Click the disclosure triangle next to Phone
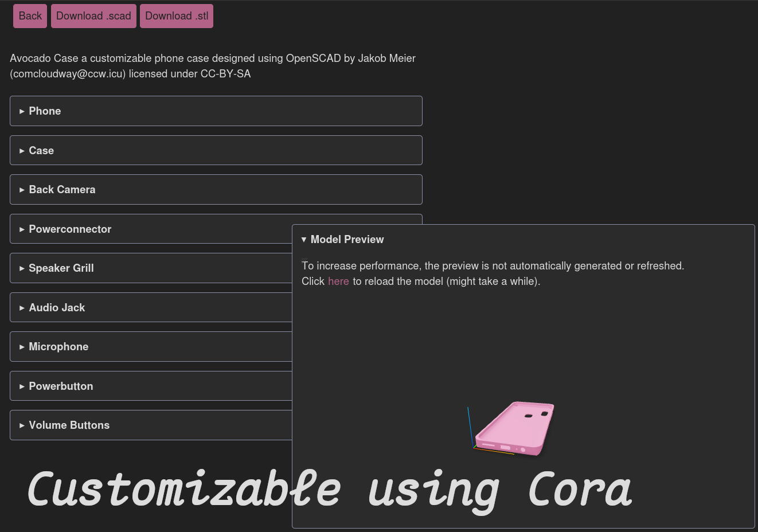The height and width of the screenshot is (532, 758). [22, 111]
